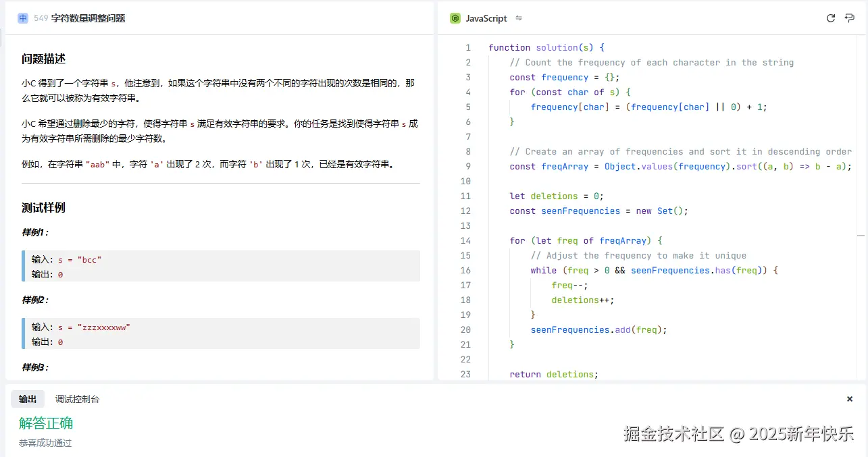Click the code format paint-roller icon

click(x=850, y=18)
